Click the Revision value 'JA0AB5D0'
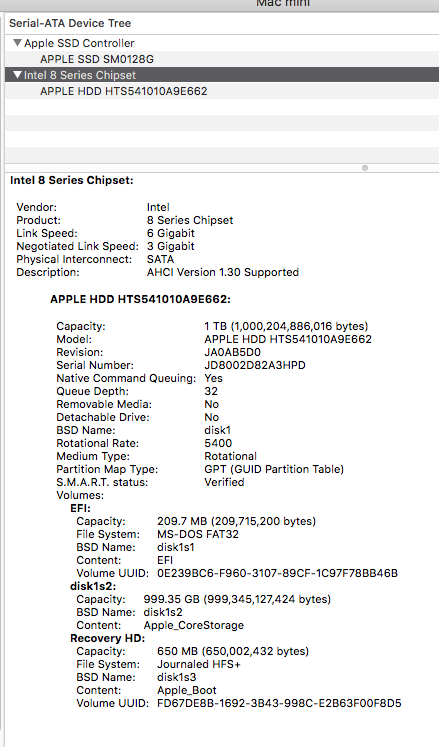This screenshot has height=747, width=439. [232, 352]
